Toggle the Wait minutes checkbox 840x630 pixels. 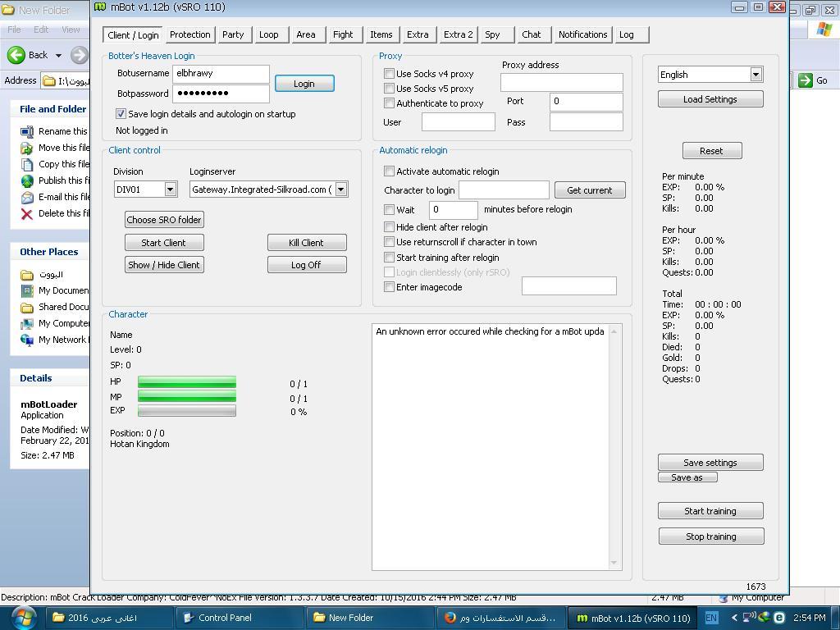(390, 209)
